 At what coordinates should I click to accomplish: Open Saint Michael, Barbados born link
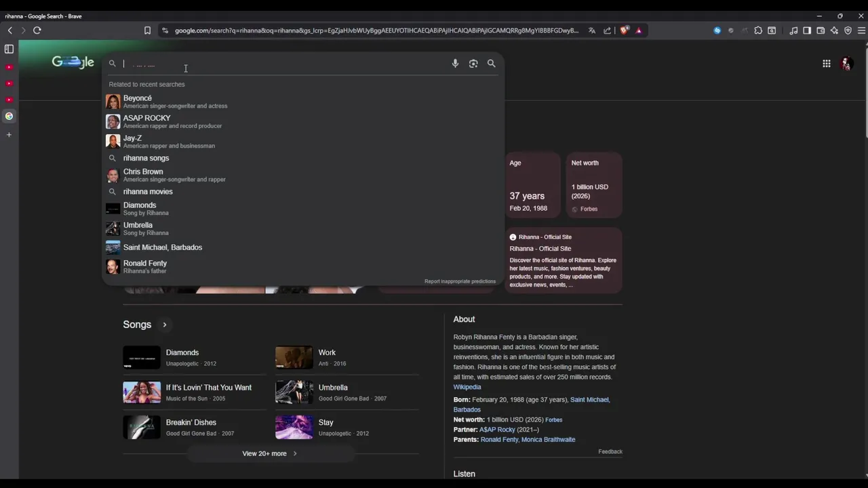(532, 405)
